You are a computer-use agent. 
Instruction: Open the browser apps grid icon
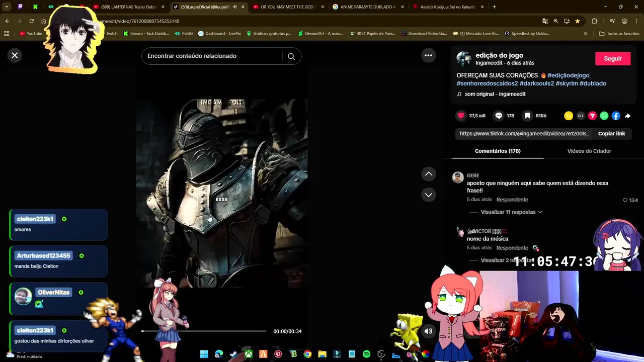pyautogui.click(x=7, y=34)
